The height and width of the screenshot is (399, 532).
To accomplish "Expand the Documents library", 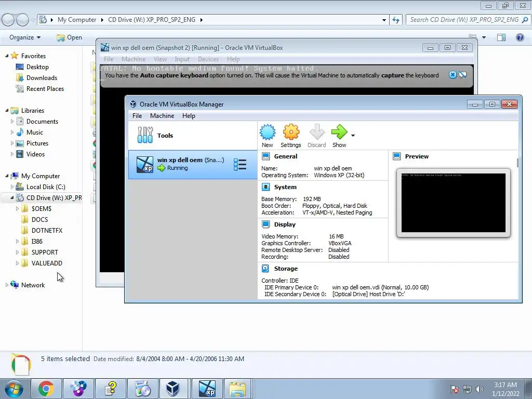I will tap(12, 122).
